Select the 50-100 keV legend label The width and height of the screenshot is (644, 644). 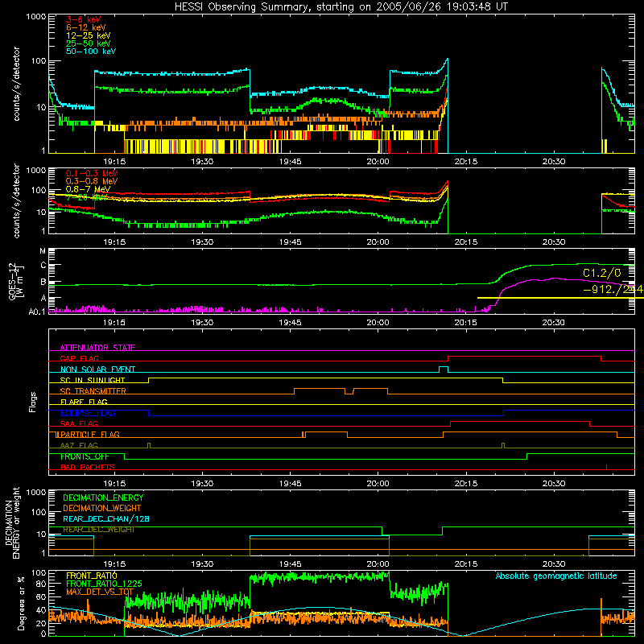[x=90, y=52]
